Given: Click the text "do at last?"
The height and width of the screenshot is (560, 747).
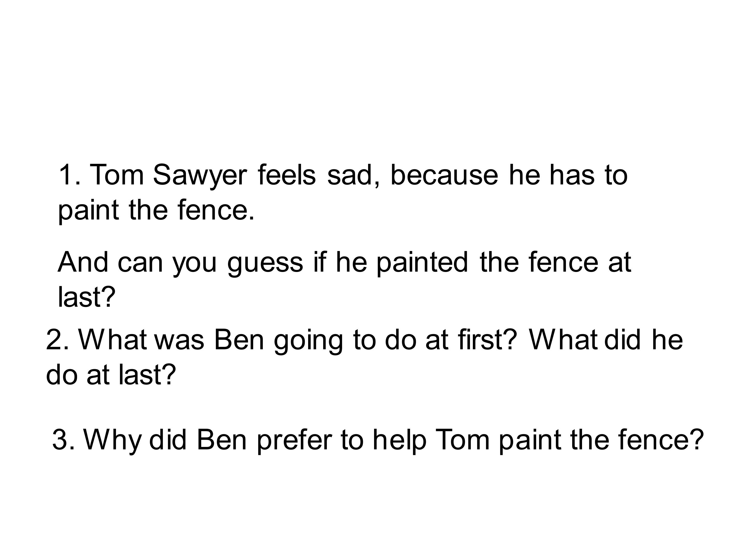Looking at the screenshot, I should click(111, 374).
